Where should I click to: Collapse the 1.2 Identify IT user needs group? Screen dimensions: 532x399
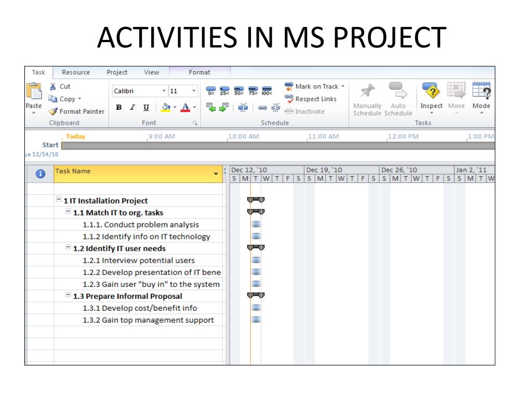[x=68, y=247]
